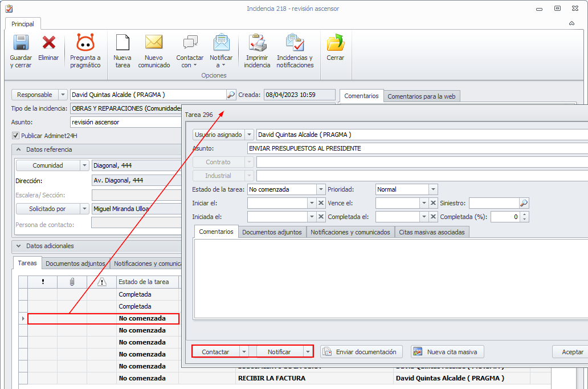Screen dimensions: 588x389
Task: Click Completada (%) value field
Action: pos(505,217)
